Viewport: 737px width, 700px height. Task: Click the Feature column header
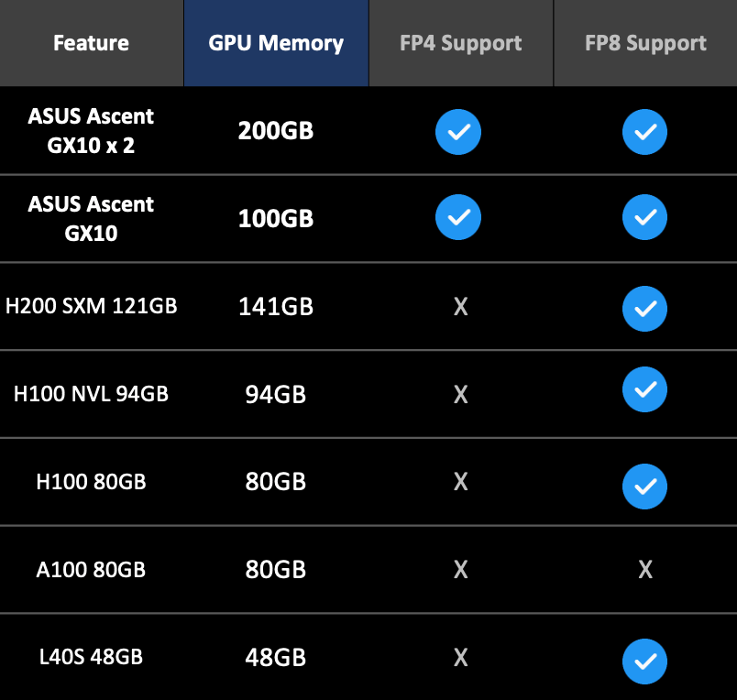coord(91,43)
